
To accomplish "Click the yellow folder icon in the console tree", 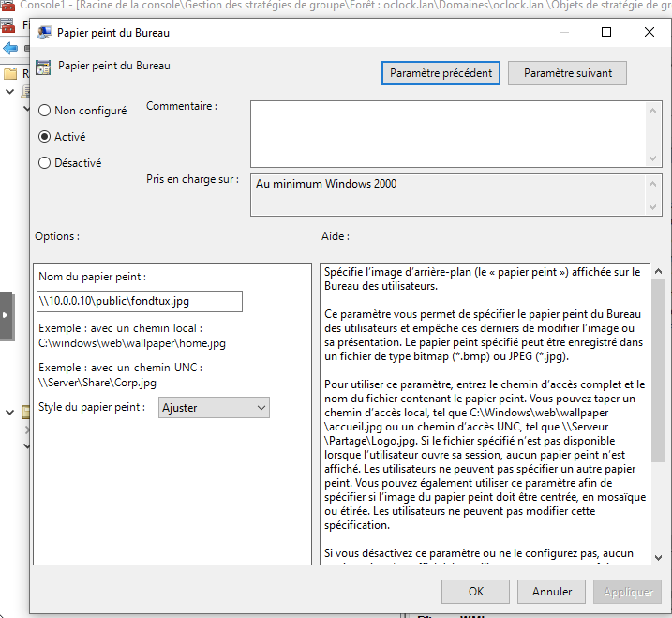I will (10, 73).
